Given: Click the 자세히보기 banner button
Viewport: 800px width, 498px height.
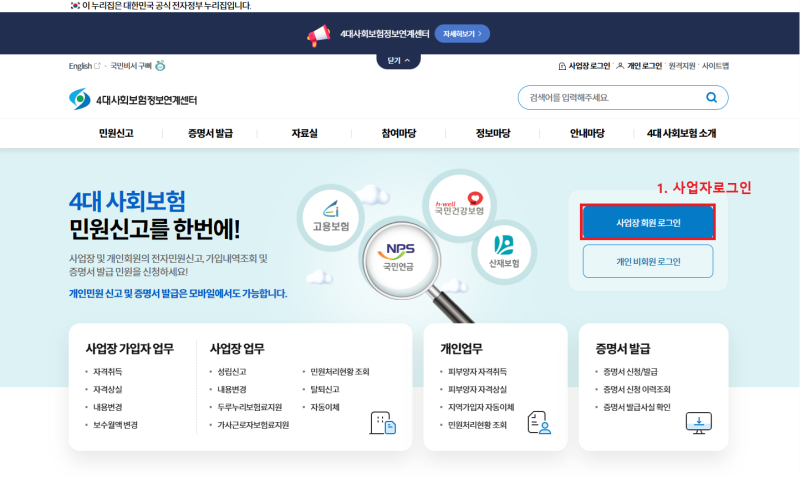Looking at the screenshot, I should 462,34.
